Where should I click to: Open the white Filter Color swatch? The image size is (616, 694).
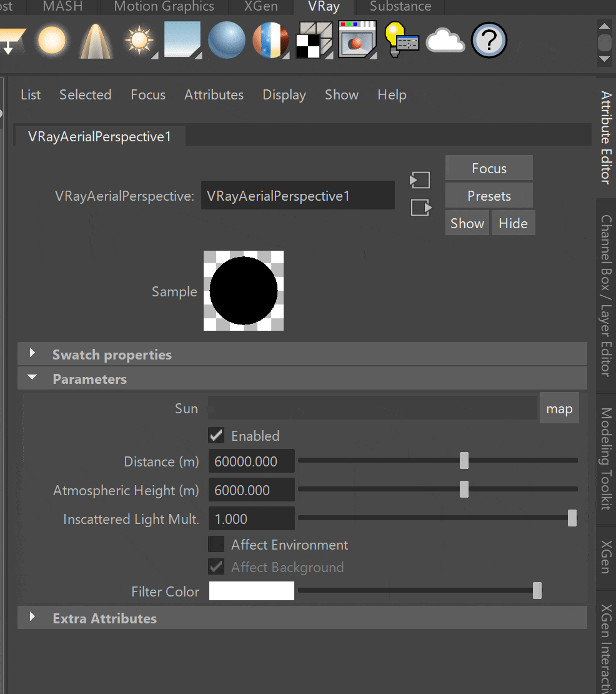(x=252, y=591)
